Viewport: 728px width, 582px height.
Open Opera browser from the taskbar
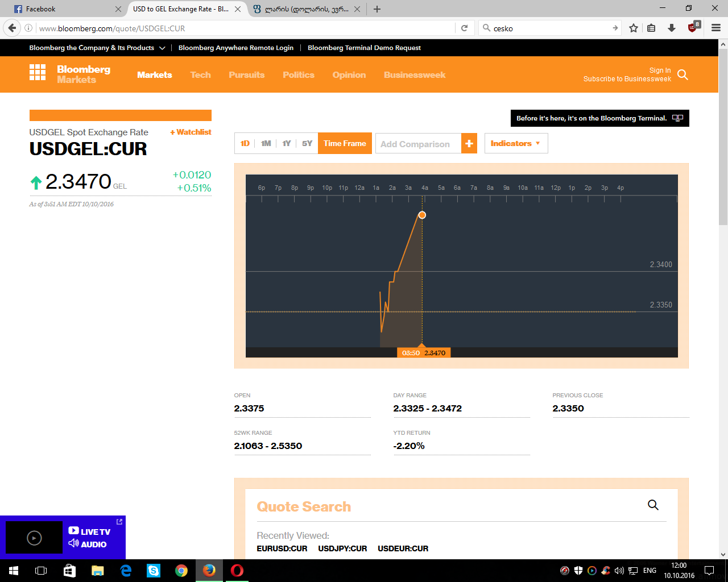click(237, 571)
